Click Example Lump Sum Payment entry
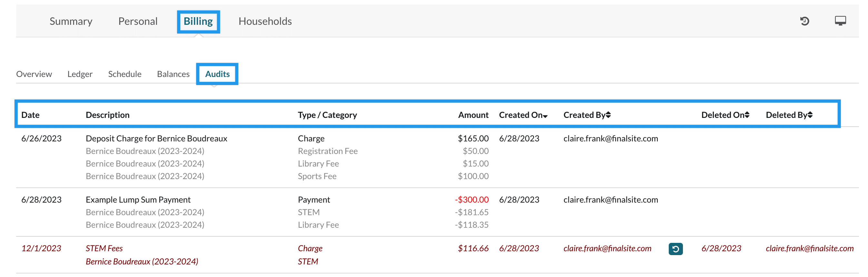Screen dimensions: 868x277 (x=138, y=200)
